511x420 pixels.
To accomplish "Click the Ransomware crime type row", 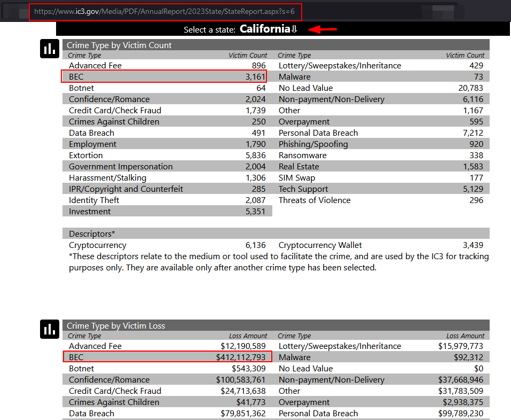I will click(x=302, y=155).
